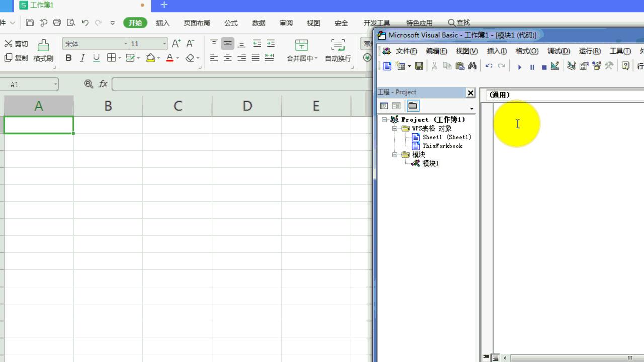Click the Cut (剪切) button
Screen dimensions: 644x362
coord(16,44)
